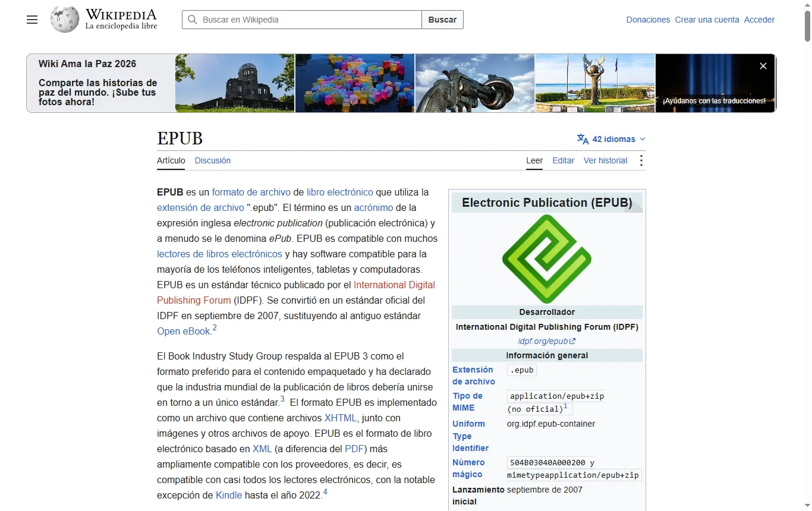
Task: Switch to the Artículo tab
Action: pyautogui.click(x=171, y=160)
